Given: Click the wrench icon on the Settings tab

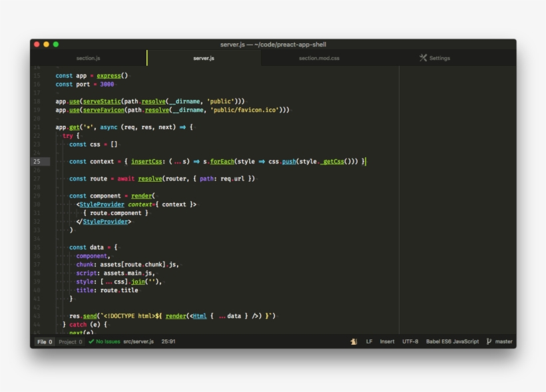Looking at the screenshot, I should (x=422, y=58).
